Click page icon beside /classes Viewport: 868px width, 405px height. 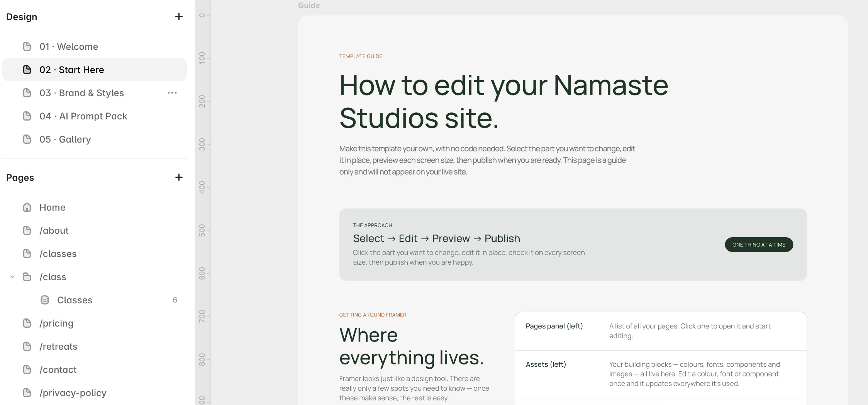pyautogui.click(x=27, y=254)
